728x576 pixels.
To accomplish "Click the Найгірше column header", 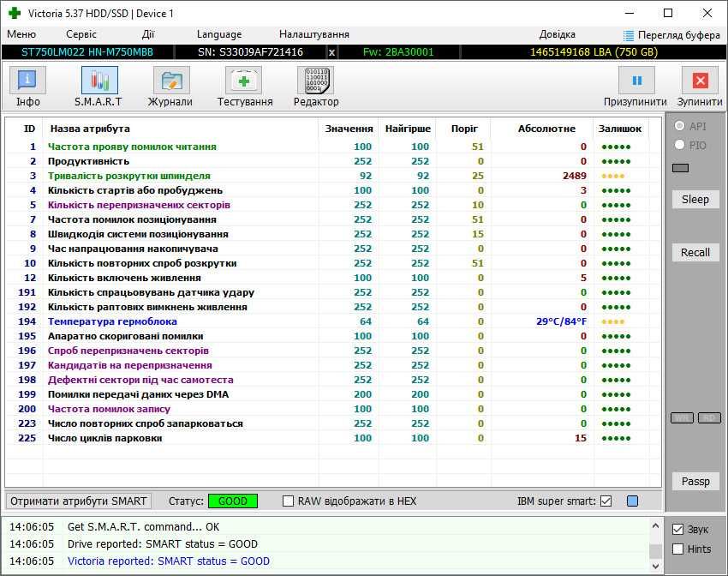I will click(x=408, y=129).
